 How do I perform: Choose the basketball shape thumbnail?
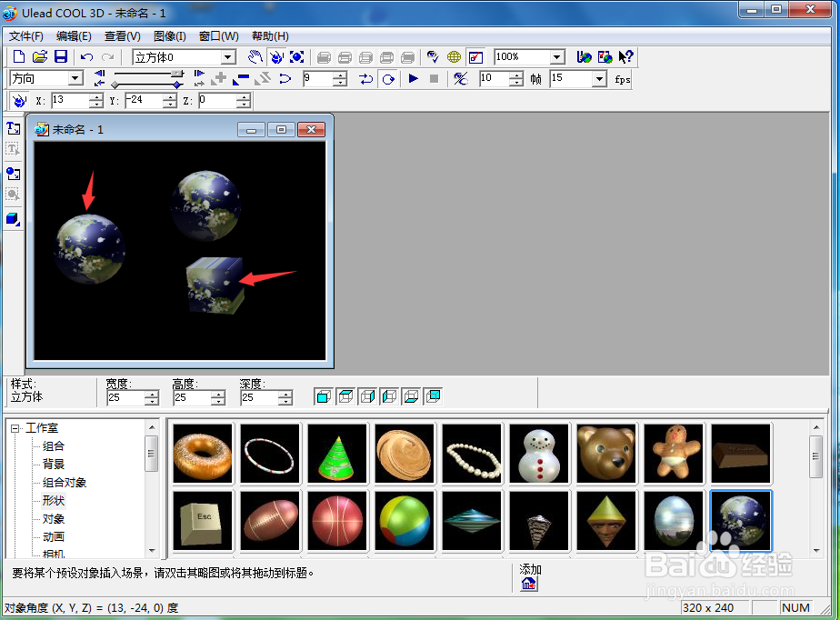[x=337, y=521]
